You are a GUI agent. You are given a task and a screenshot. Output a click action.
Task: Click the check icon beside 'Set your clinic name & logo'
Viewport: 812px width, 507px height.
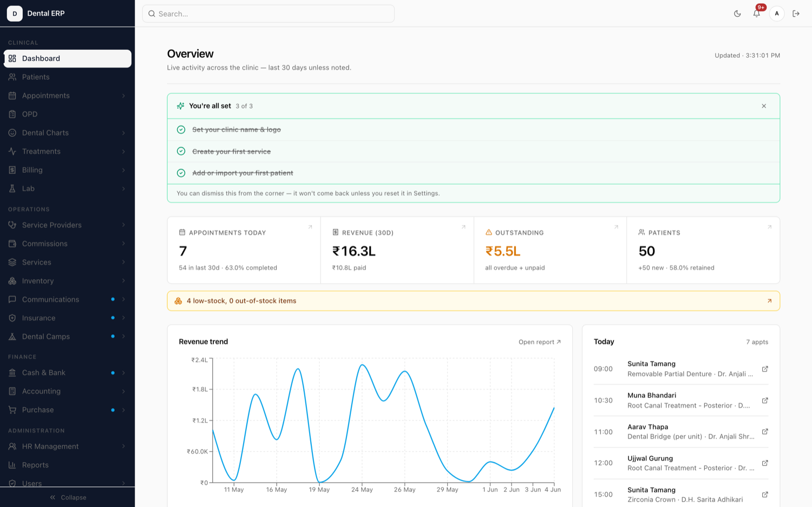click(x=181, y=130)
